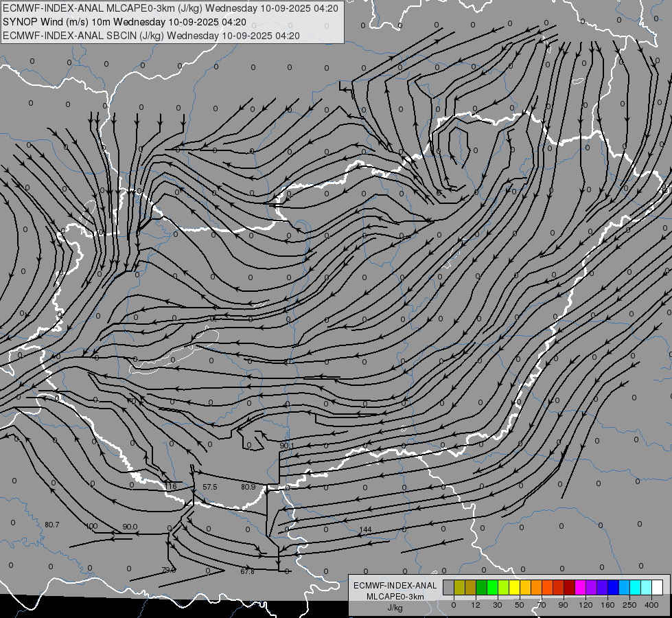Click the 80.7 value on the map

[x=52, y=525]
